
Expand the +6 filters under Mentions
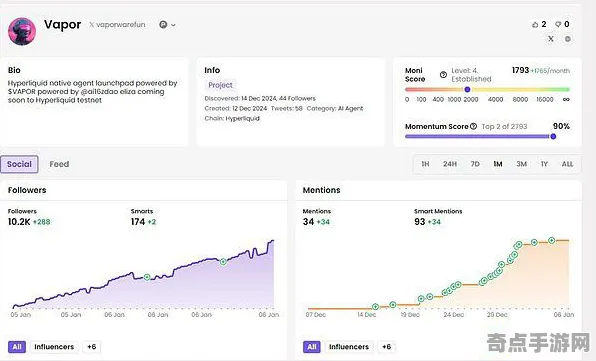pyautogui.click(x=387, y=347)
